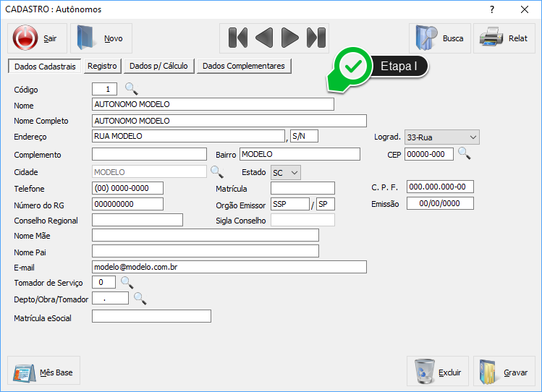This screenshot has height=392, width=542.
Task: Look up Cidade with magnifier icon
Action: coord(216,172)
